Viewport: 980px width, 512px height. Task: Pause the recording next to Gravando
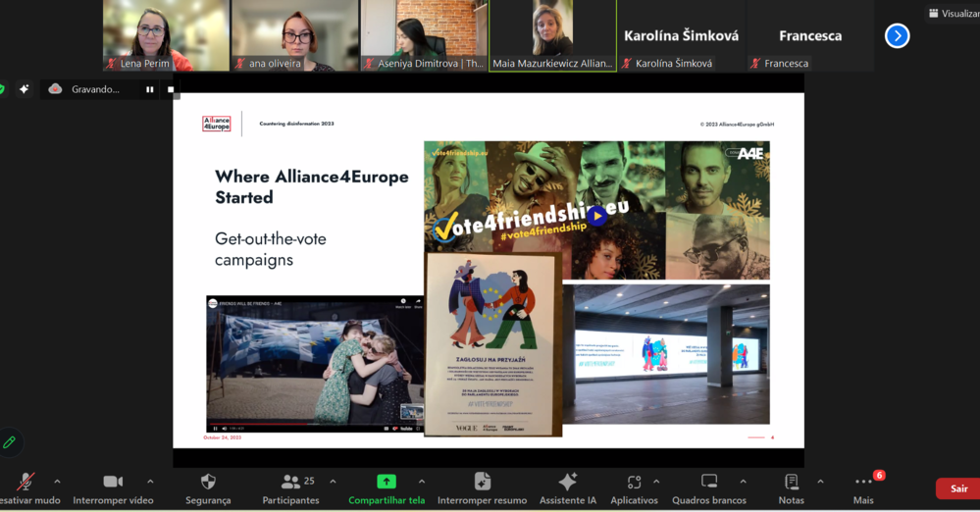[x=149, y=89]
